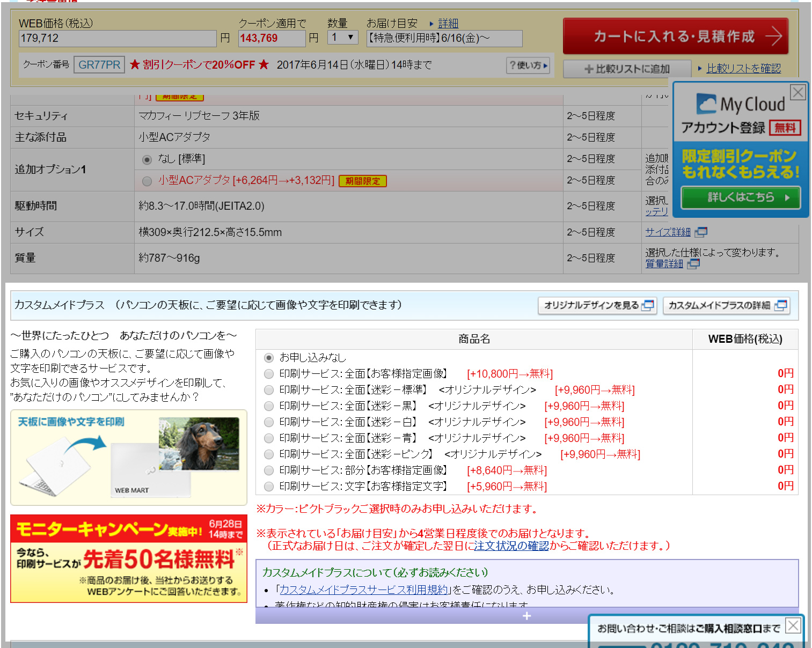
Task: Select なし [標準] additional option
Action: pyautogui.click(x=147, y=160)
